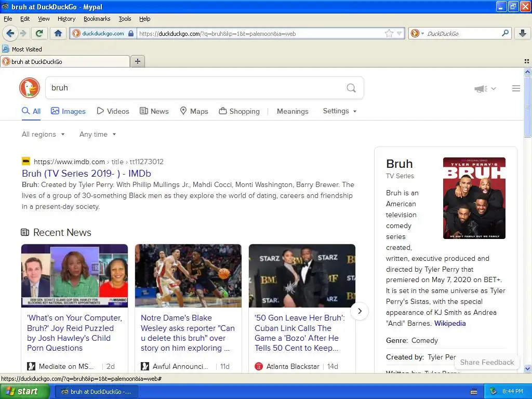Click the tab groups grid icon
This screenshot has width=532, height=399.
coord(527,61)
